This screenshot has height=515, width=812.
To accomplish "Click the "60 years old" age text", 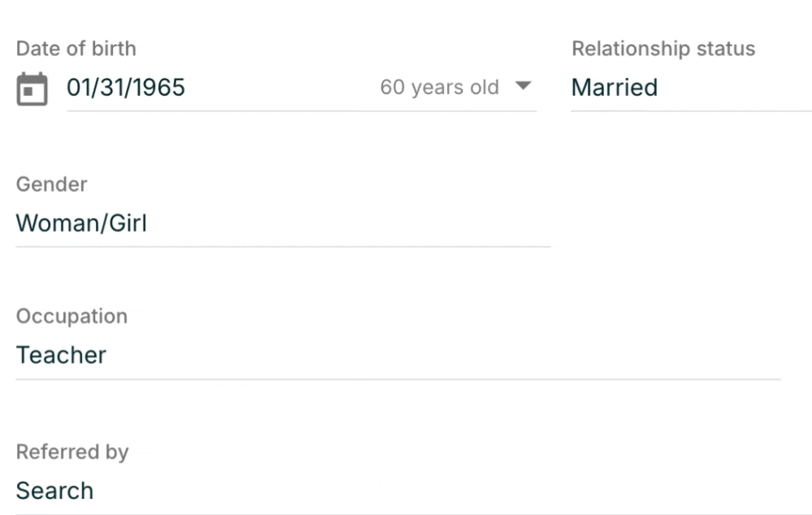I will (x=439, y=88).
